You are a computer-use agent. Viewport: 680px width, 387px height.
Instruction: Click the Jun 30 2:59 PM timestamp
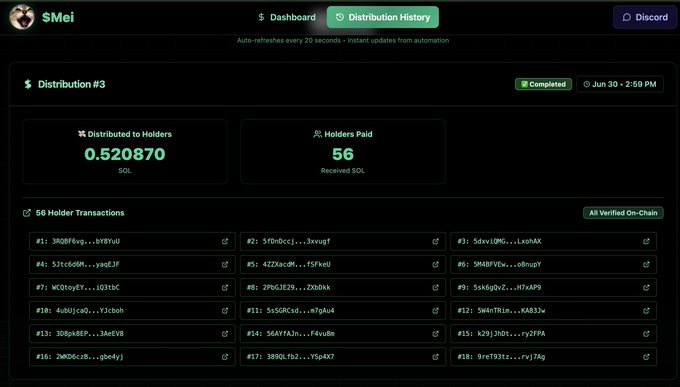tap(620, 84)
